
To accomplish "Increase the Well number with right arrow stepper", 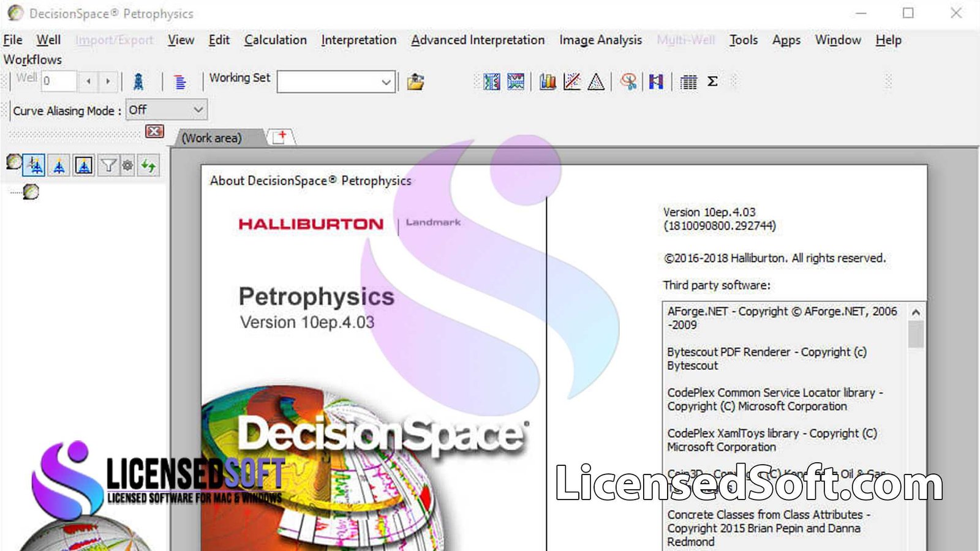I will click(x=108, y=80).
